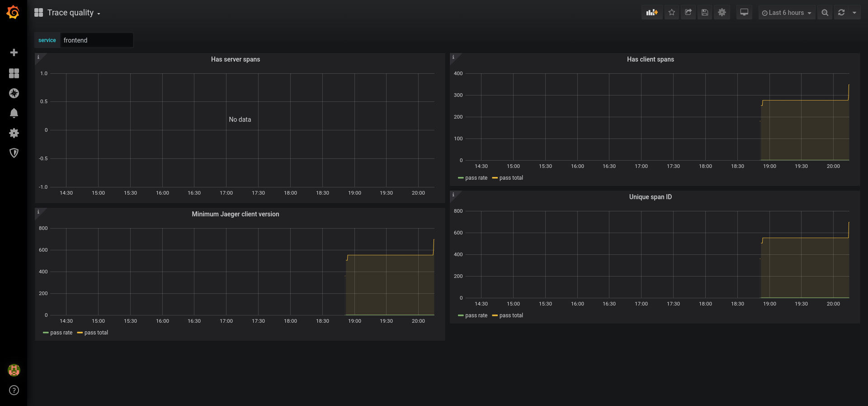Open the Unique span ID panel title menu

pos(651,197)
